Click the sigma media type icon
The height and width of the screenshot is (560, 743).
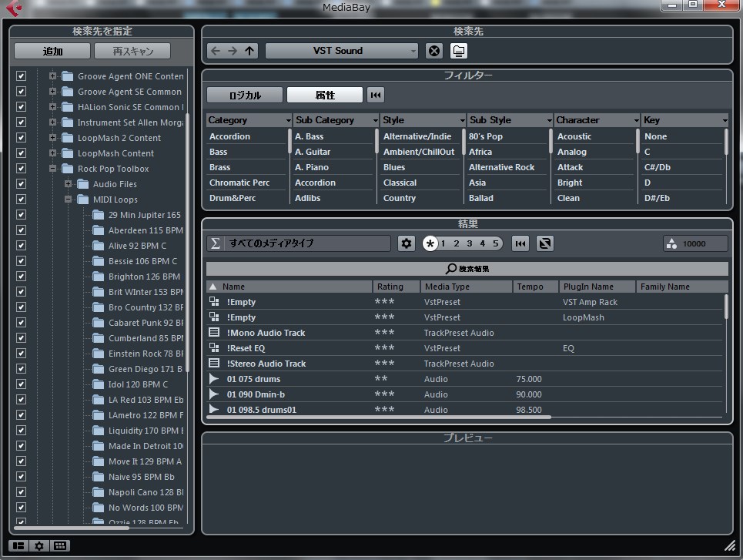point(215,243)
